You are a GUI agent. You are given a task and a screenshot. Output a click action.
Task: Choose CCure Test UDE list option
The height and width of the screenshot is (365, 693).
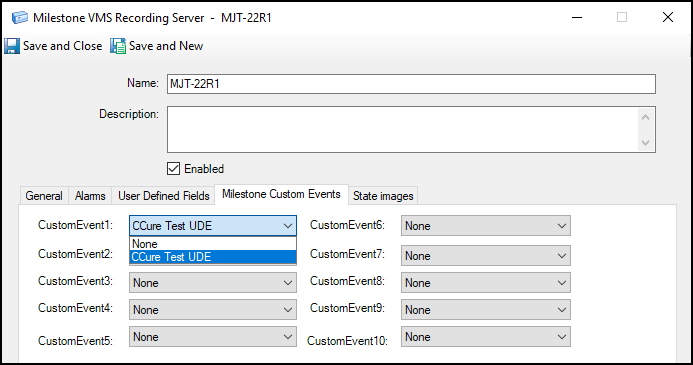tap(213, 257)
